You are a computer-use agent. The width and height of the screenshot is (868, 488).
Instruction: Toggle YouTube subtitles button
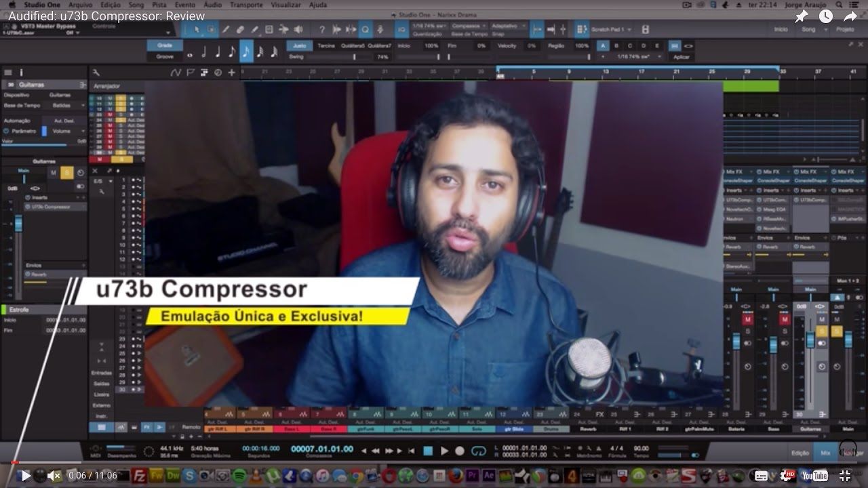pyautogui.click(x=762, y=476)
